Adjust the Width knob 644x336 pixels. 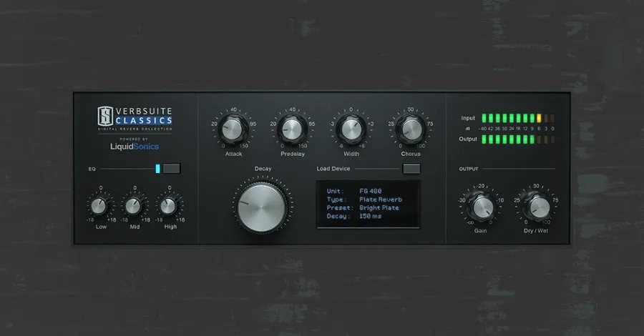click(351, 129)
